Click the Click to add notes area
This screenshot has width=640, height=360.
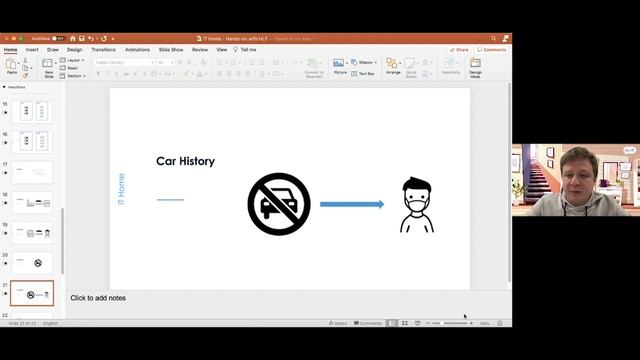coord(98,298)
